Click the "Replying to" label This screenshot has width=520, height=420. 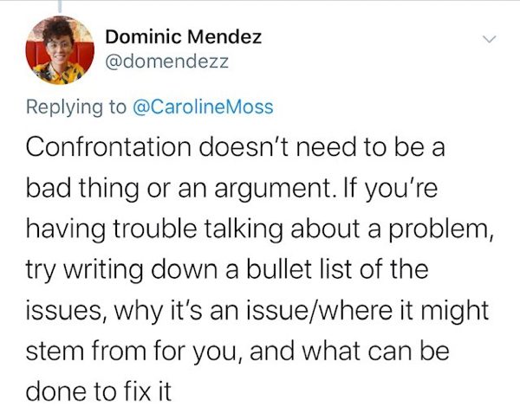76,107
